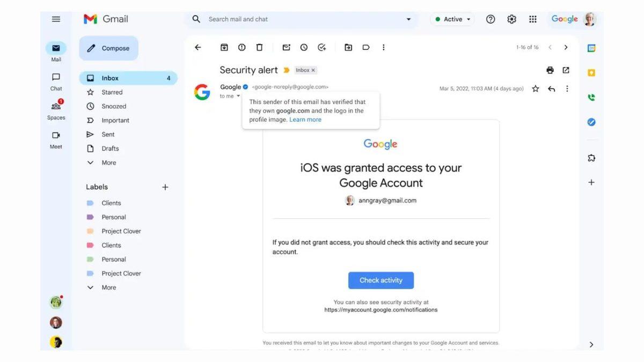Viewport: 644px width, 362px height.
Task: Click the search mail input field
Action: tap(301, 19)
